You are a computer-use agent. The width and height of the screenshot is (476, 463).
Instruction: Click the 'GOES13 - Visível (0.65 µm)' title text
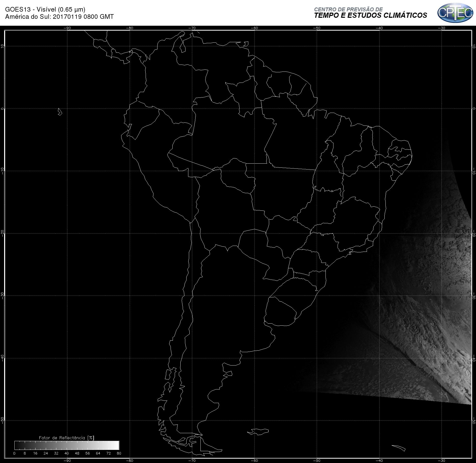point(45,10)
